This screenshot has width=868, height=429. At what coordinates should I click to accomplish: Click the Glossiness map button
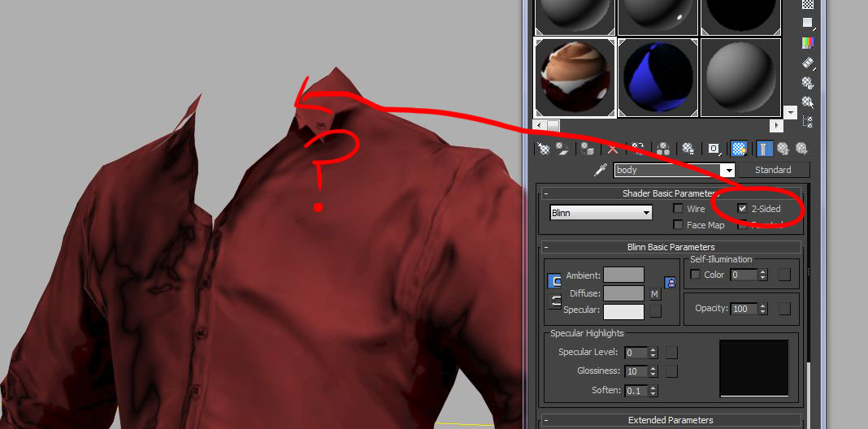pos(671,371)
